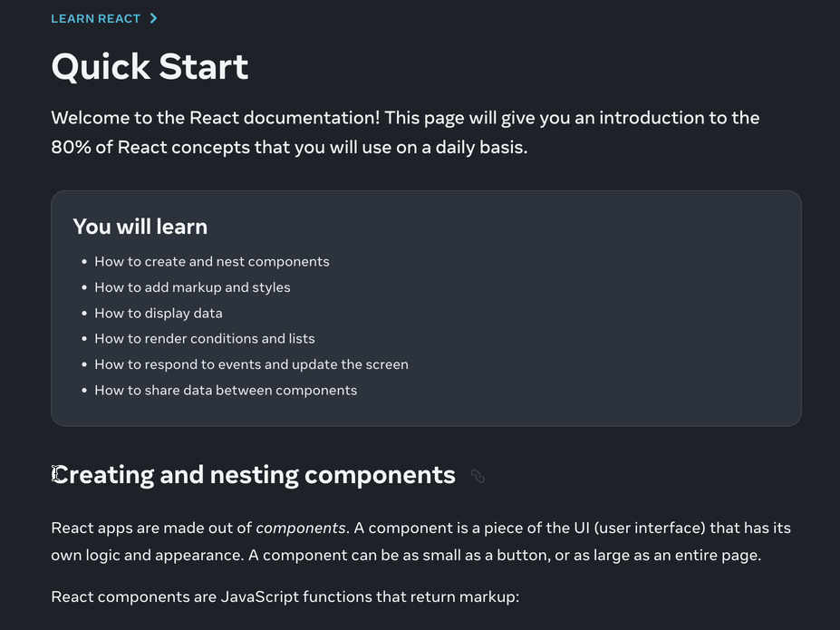Click the line beginning own logic and appearance
The height and width of the screenshot is (630, 840).
pyautogui.click(x=406, y=555)
